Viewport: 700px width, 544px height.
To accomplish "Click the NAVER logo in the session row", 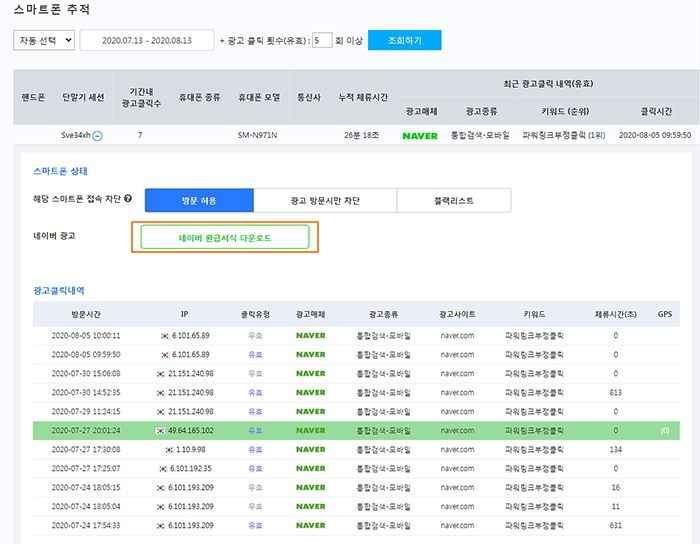I will [x=420, y=136].
